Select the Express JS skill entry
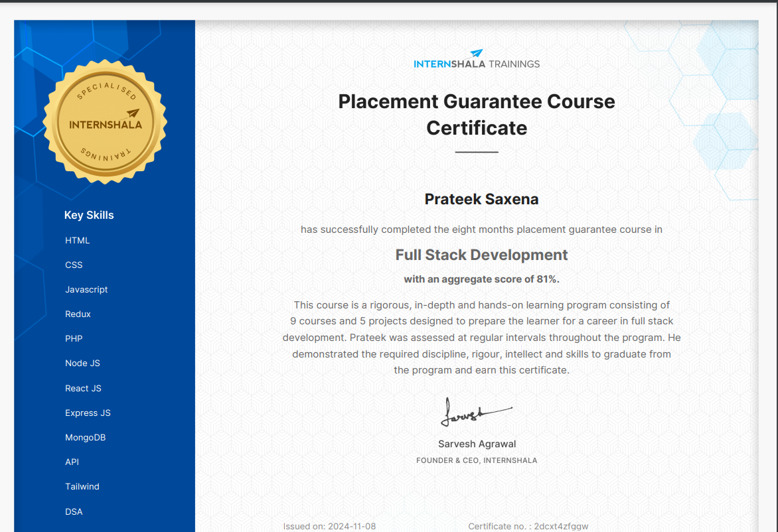This screenshot has height=532, width=778. [x=88, y=413]
